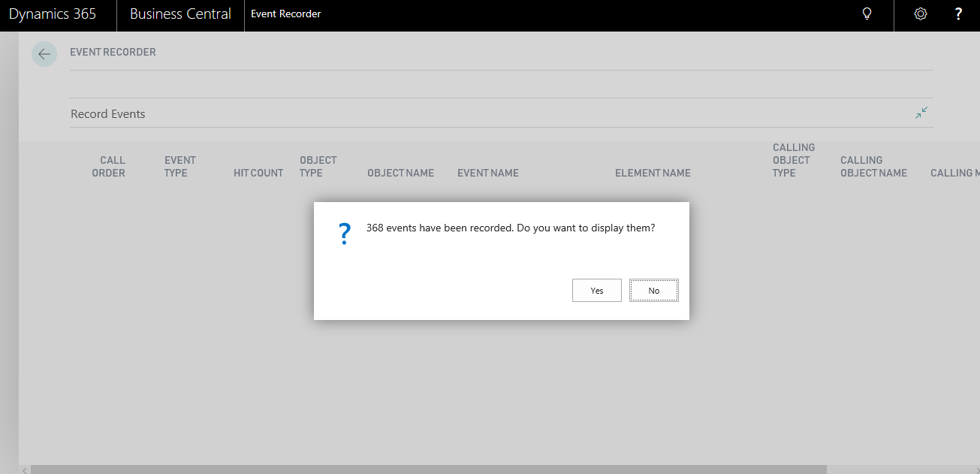
Task: Click the right scroll arrow
Action: coord(976,469)
